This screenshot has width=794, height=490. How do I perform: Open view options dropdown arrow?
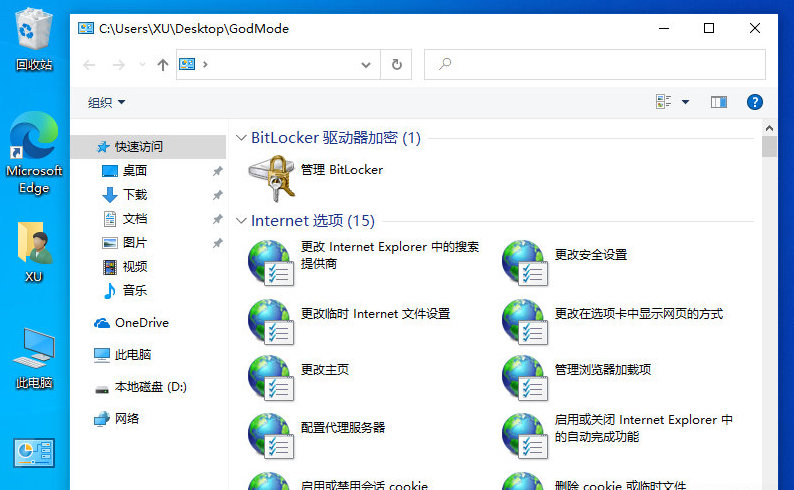point(685,102)
